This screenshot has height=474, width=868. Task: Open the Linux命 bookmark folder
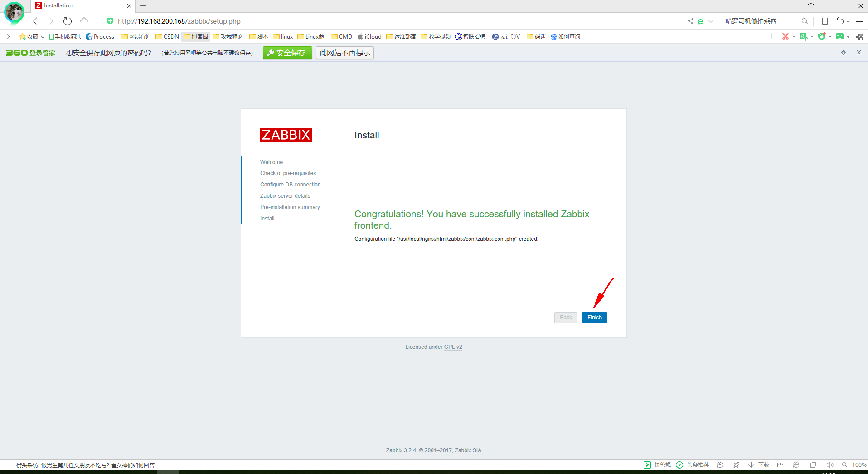point(311,37)
